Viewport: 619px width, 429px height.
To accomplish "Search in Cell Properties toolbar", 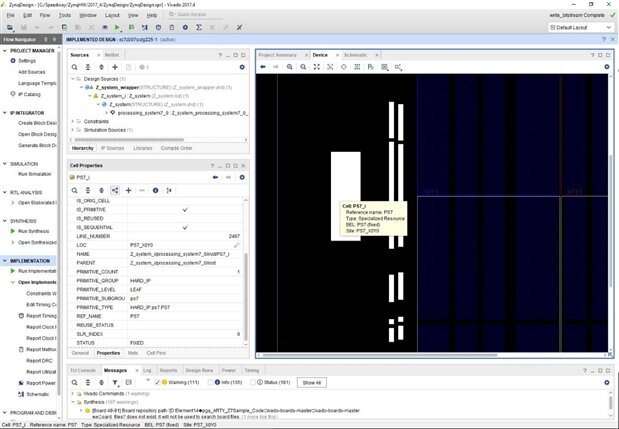I will [74, 190].
